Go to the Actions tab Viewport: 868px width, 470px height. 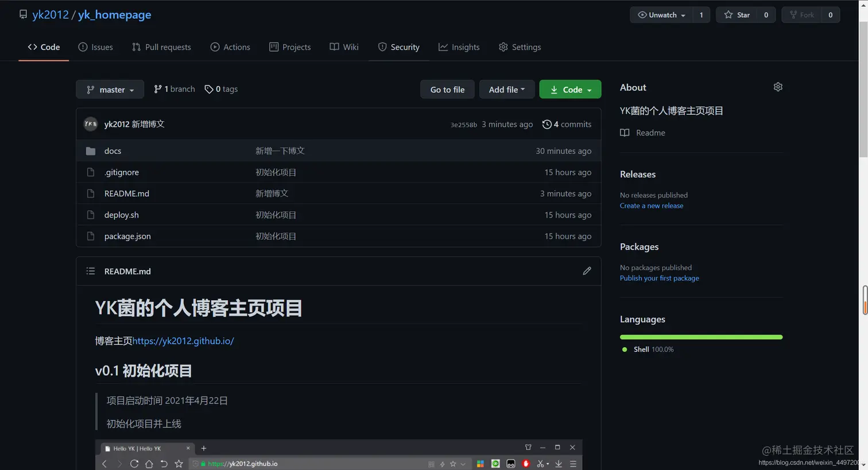(x=230, y=47)
